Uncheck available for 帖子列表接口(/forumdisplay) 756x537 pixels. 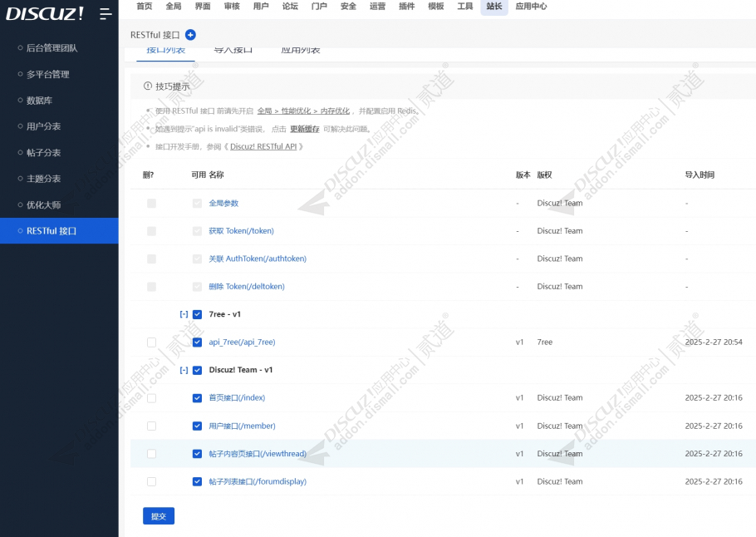[x=197, y=481]
